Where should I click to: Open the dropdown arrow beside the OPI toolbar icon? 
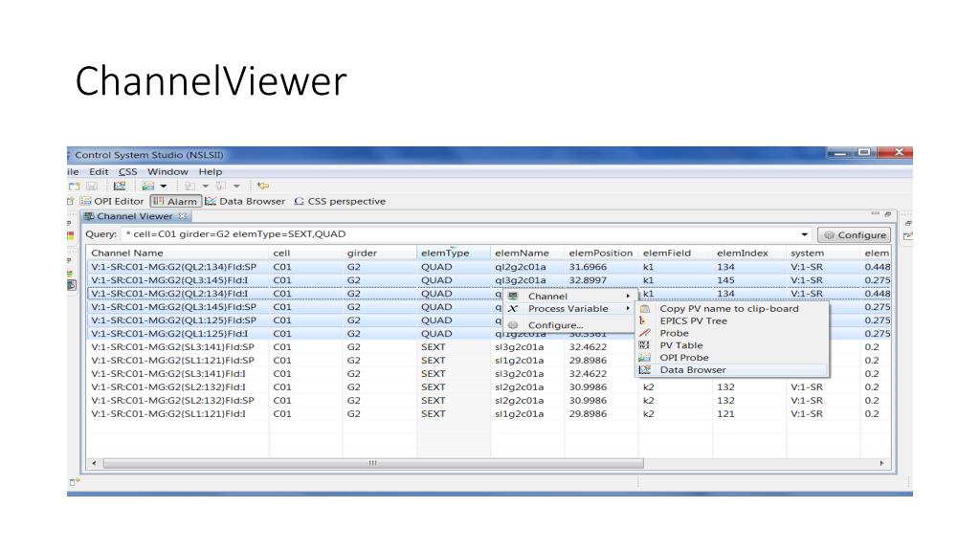pos(163,187)
